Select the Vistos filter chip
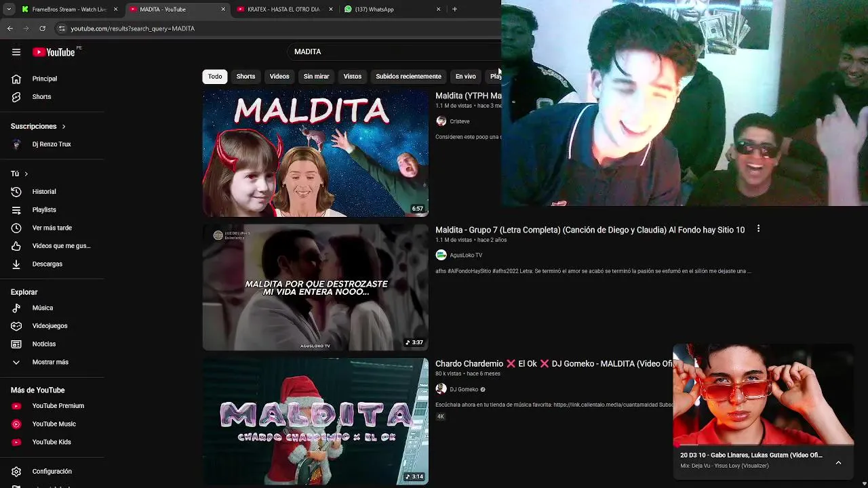The width and height of the screenshot is (868, 488). click(353, 77)
